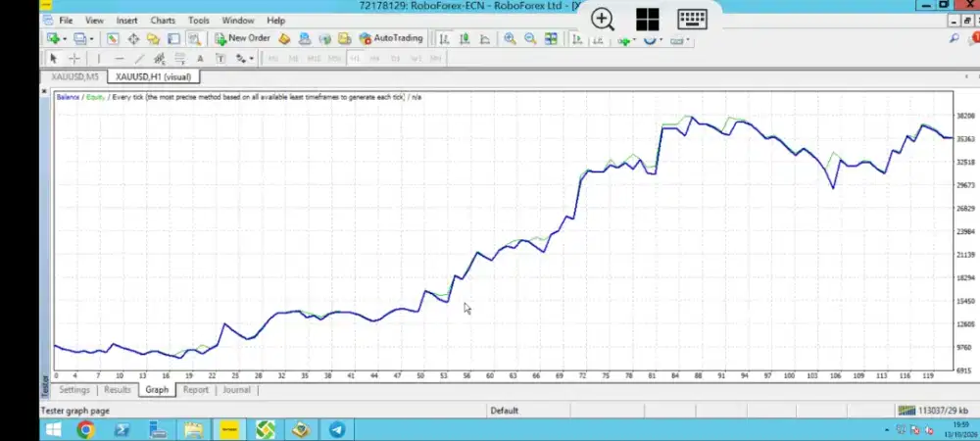
Task: Open the tester Settings tab
Action: [x=74, y=390]
